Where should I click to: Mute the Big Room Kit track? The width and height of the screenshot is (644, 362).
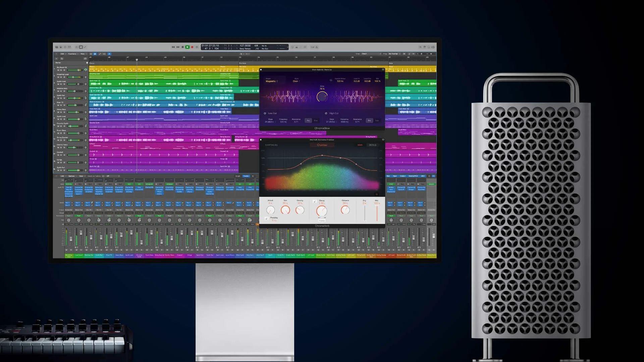click(x=58, y=70)
